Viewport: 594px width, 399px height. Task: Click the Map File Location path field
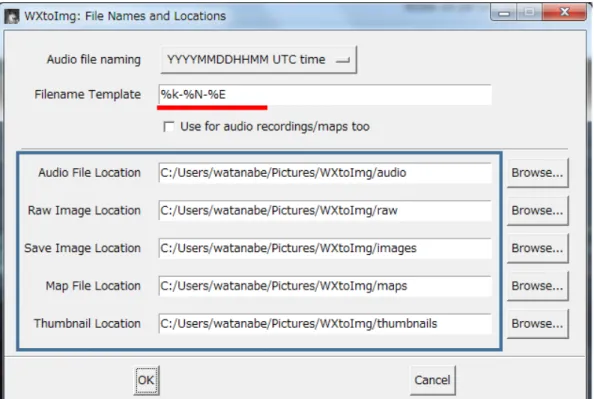pyautogui.click(x=325, y=286)
